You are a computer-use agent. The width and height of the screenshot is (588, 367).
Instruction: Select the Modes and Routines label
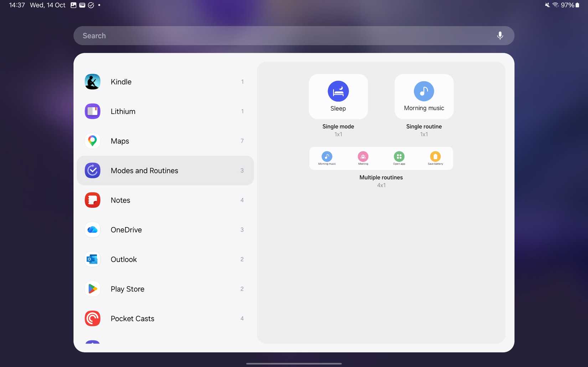pos(144,171)
